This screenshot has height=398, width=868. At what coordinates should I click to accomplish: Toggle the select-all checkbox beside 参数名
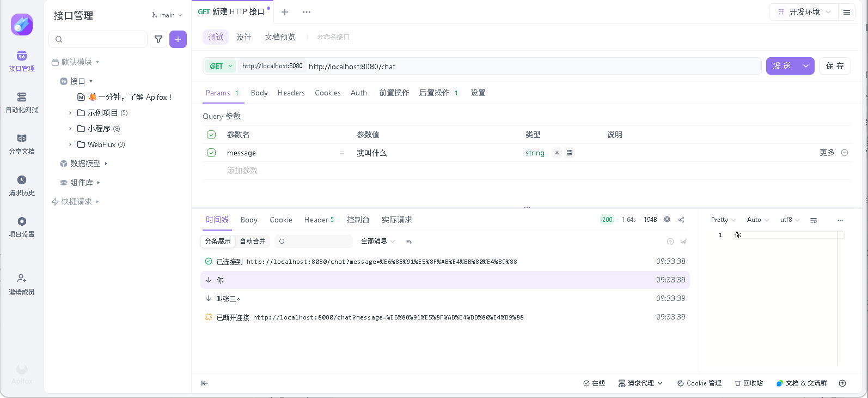pos(211,135)
